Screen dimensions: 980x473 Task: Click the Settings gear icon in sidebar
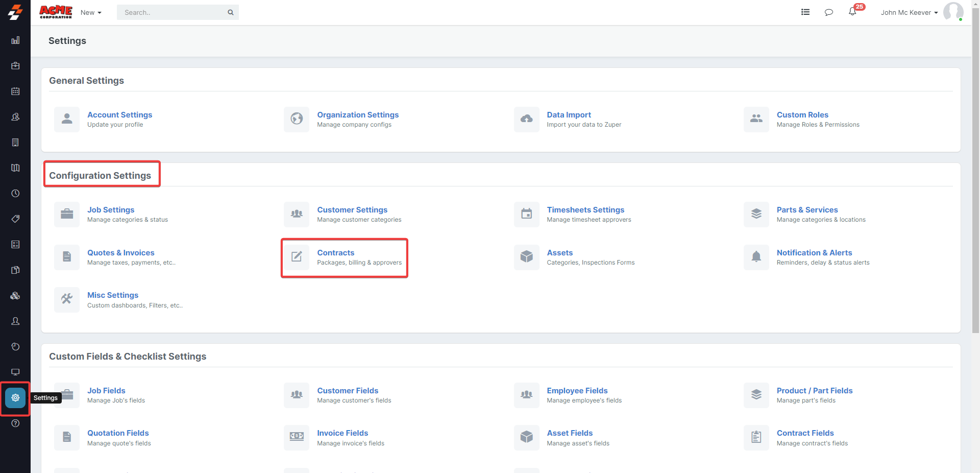tap(15, 398)
